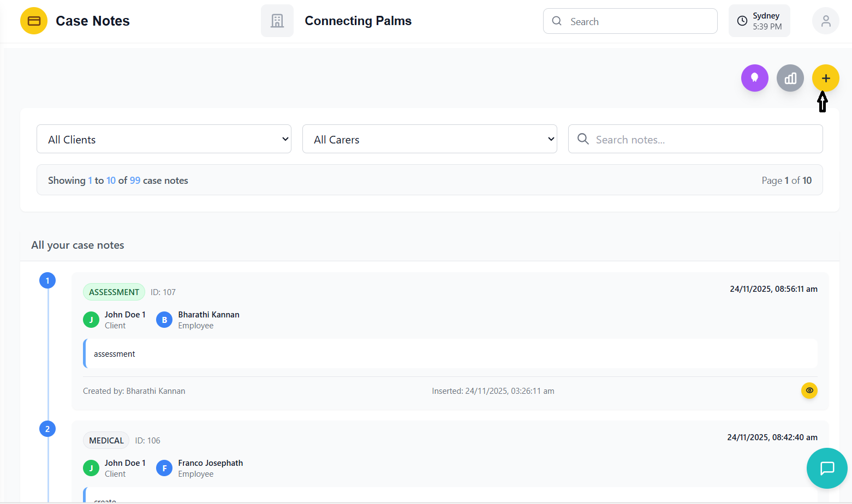This screenshot has height=504, width=852.
Task: Expand the All Clients dropdown
Action: tap(164, 139)
